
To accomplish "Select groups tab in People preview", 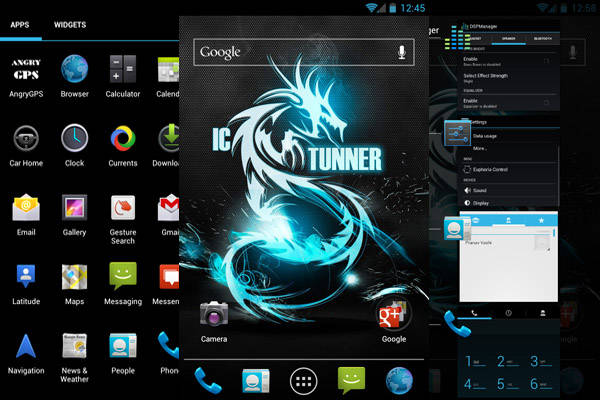I will (476, 220).
